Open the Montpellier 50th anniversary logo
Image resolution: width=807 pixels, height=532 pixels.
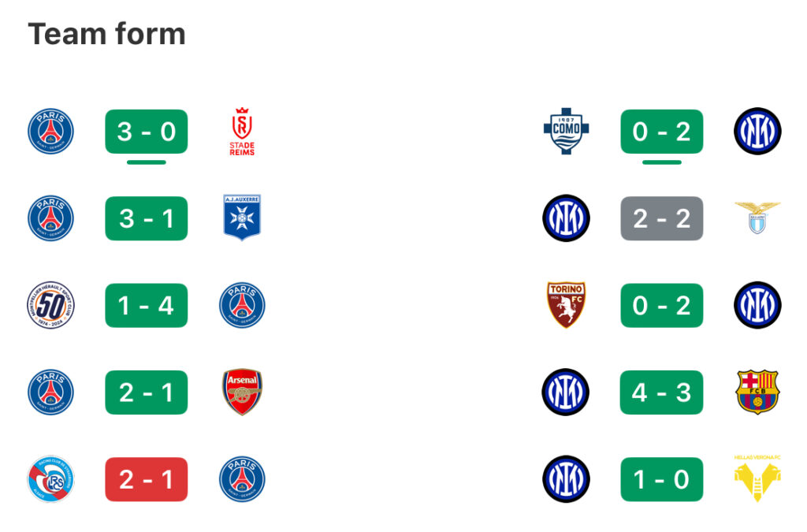(50, 305)
